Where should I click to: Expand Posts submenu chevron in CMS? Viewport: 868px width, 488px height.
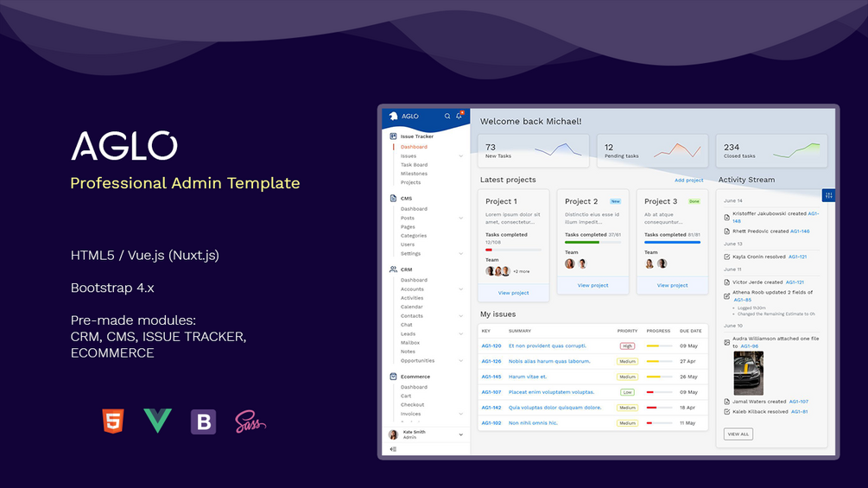point(460,218)
